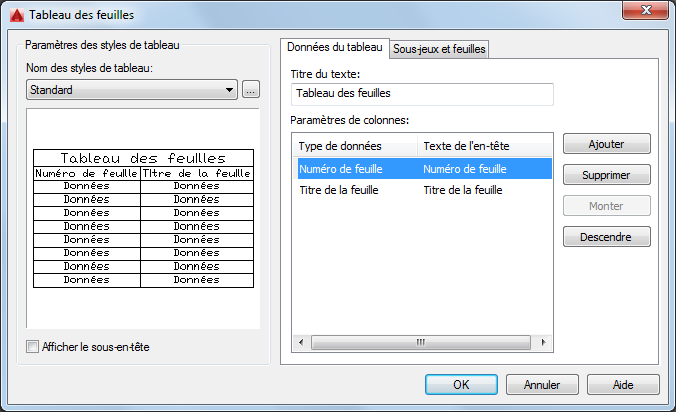Click the Supprimer button
The width and height of the screenshot is (676, 412).
coord(607,175)
